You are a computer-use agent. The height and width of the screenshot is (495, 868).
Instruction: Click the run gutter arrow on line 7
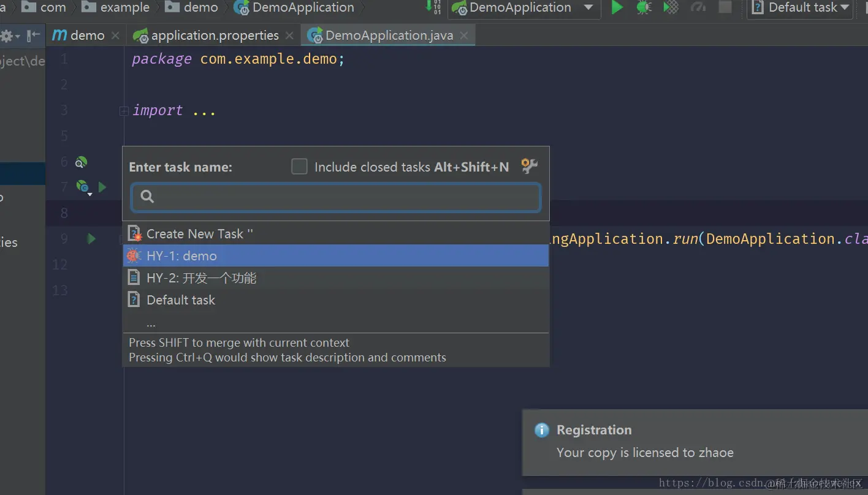102,187
